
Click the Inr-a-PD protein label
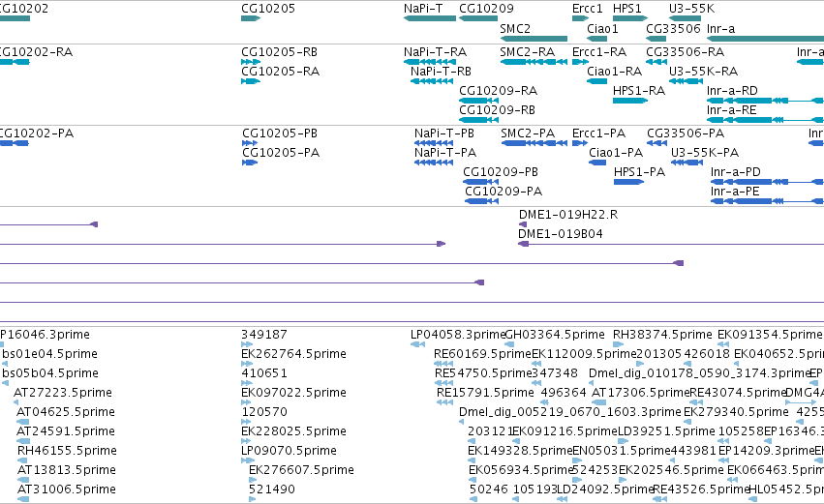click(x=736, y=172)
